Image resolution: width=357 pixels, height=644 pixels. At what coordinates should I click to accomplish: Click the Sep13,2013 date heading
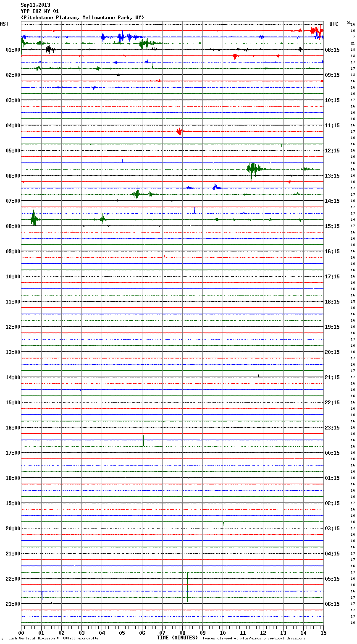pyautogui.click(x=35, y=5)
